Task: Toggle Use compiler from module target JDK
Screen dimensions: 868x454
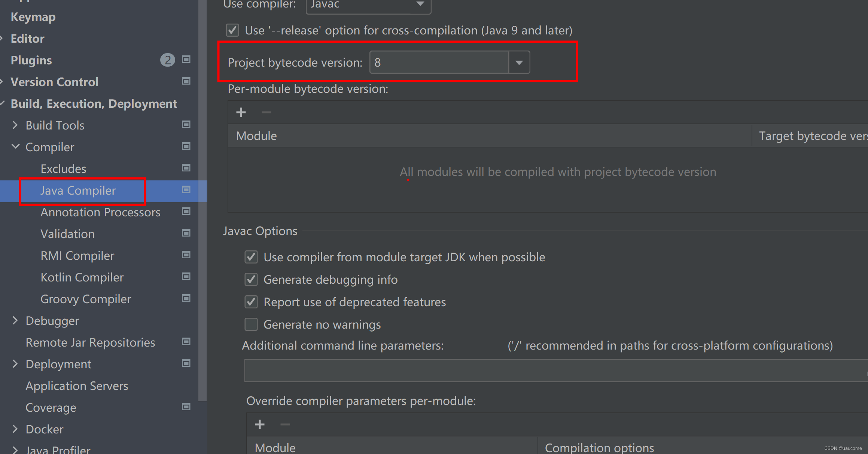Action: click(x=251, y=257)
